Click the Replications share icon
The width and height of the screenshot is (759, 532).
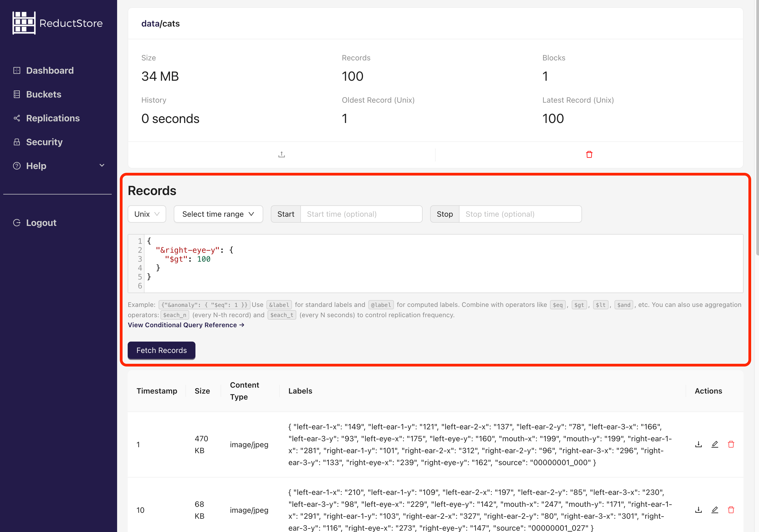[17, 118]
